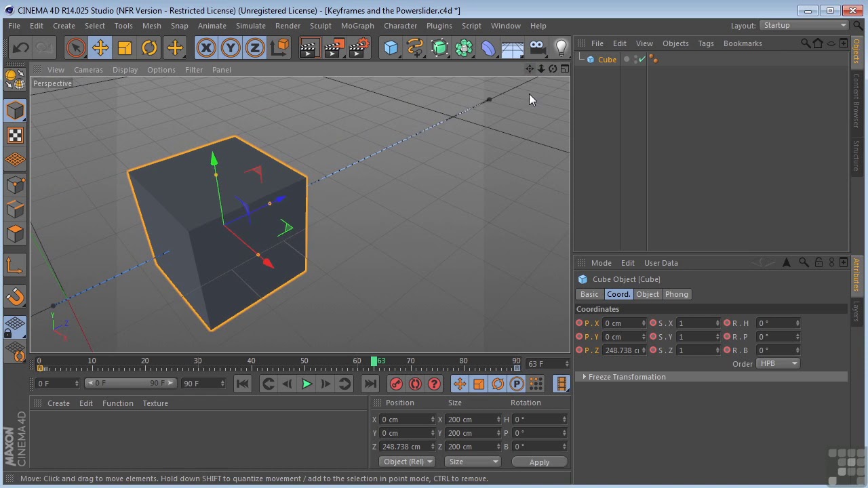The width and height of the screenshot is (868, 488).
Task: Click Record Active Objects button
Action: click(x=396, y=384)
